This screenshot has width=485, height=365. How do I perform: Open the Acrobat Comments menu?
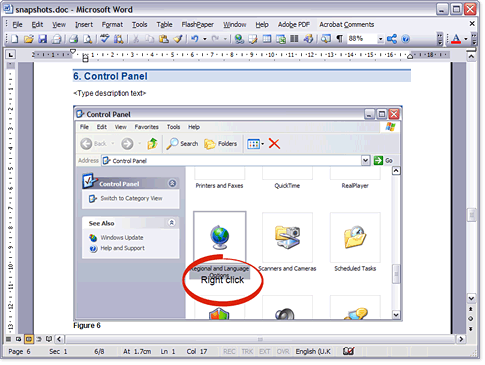tap(347, 25)
